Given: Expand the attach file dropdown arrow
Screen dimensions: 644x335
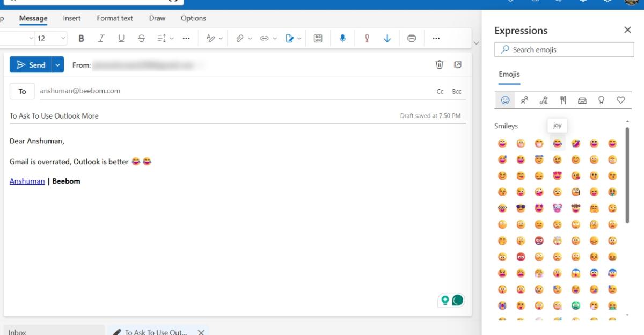Looking at the screenshot, I should pyautogui.click(x=250, y=38).
